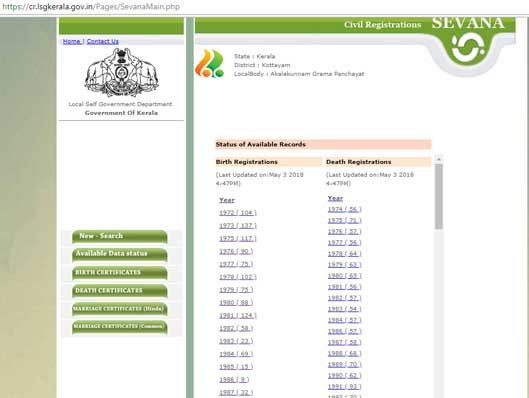The height and width of the screenshot is (398, 529).
Task: Click Year header under Death Registrations
Action: tap(335, 198)
